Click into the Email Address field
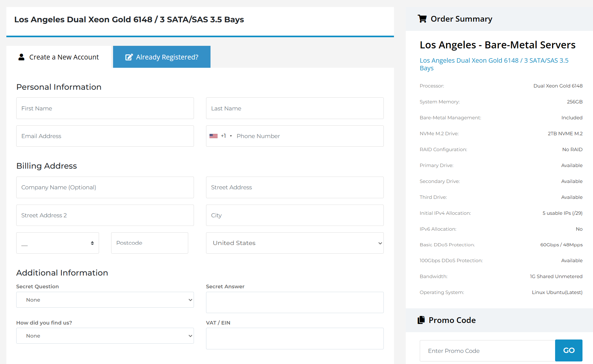The width and height of the screenshot is (593, 364). click(105, 136)
